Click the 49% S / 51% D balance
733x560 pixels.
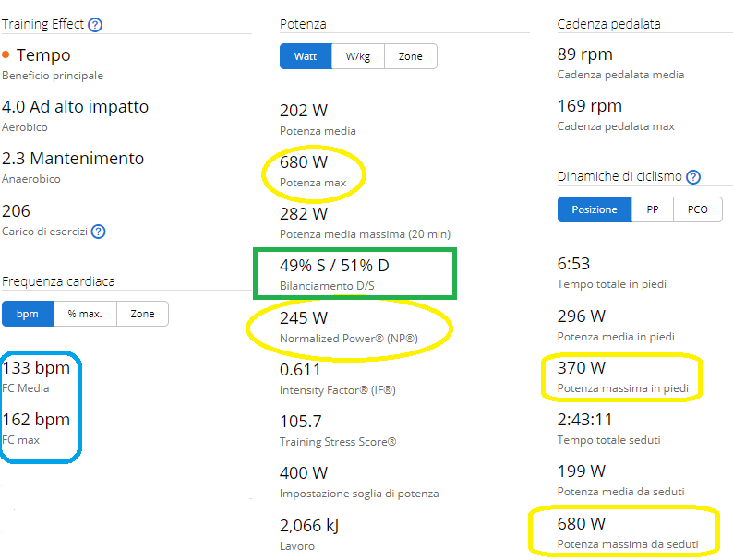[x=334, y=266]
